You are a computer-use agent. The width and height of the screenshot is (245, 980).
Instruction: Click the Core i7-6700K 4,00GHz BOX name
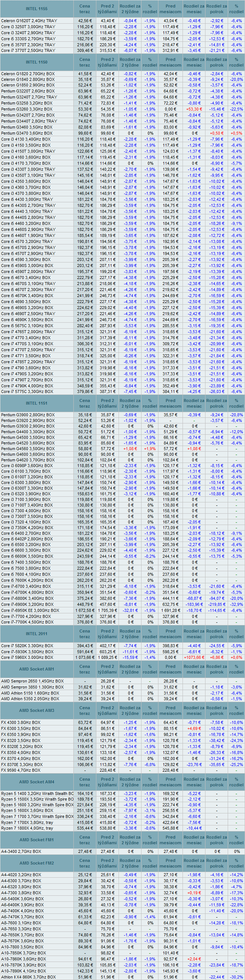click(x=27, y=592)
